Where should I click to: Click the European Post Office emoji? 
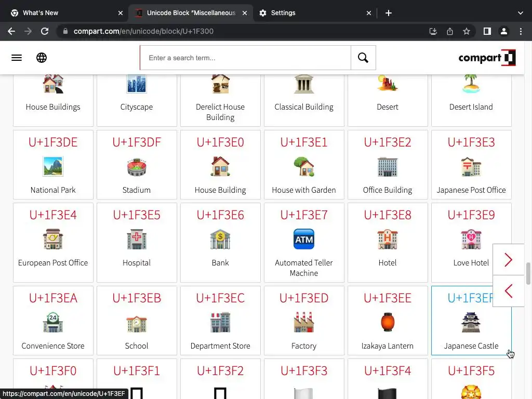point(53,239)
